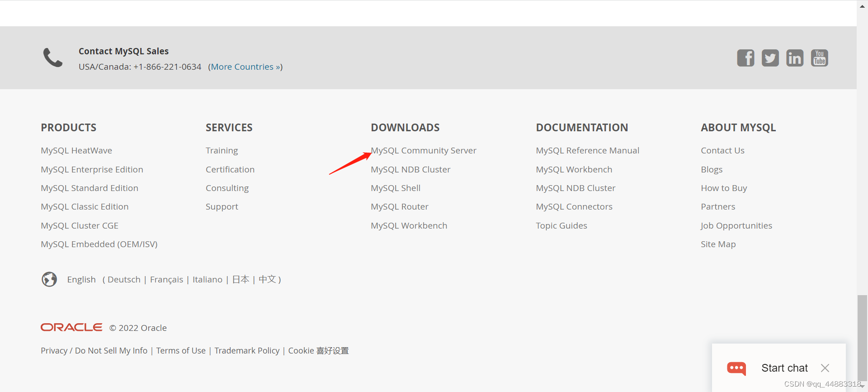This screenshot has height=392, width=868.
Task: Open MySQL Embedded (OEM/ISV) link
Action: point(99,244)
